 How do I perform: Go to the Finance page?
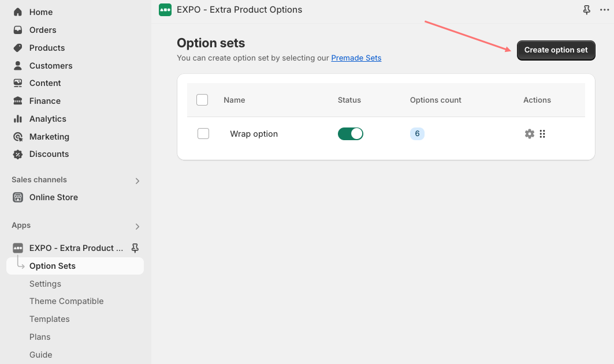(45, 101)
